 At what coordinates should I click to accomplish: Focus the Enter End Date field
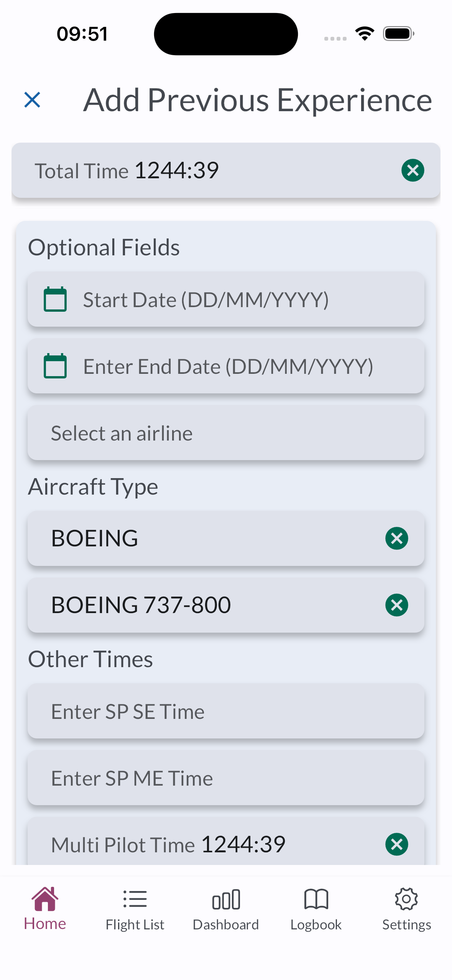click(238, 366)
